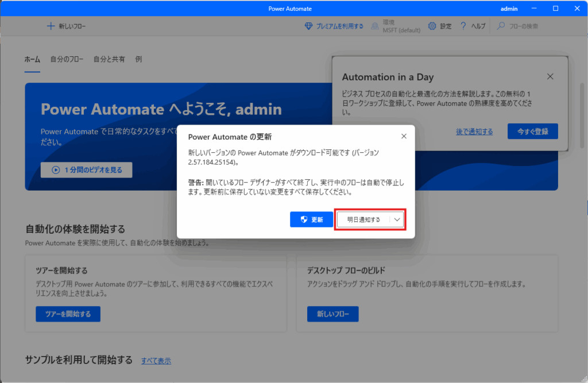Click the admin account name in title bar
The width and height of the screenshot is (588, 383).
coord(509,9)
